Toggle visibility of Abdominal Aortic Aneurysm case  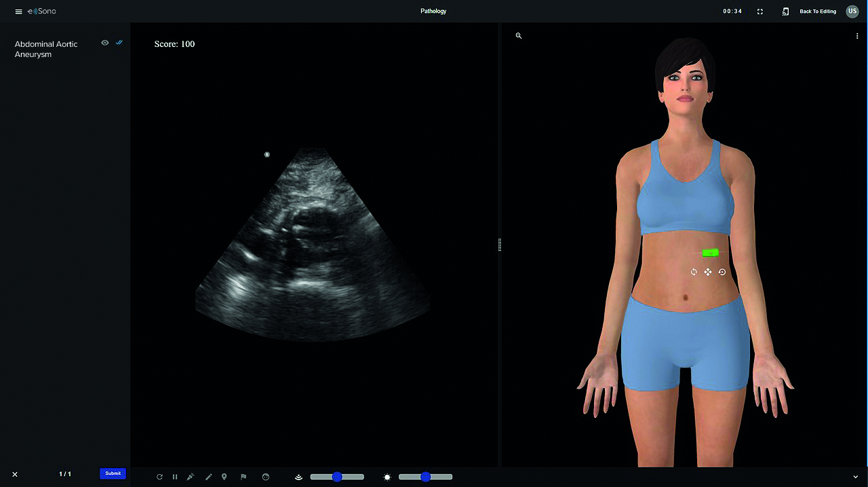click(105, 42)
